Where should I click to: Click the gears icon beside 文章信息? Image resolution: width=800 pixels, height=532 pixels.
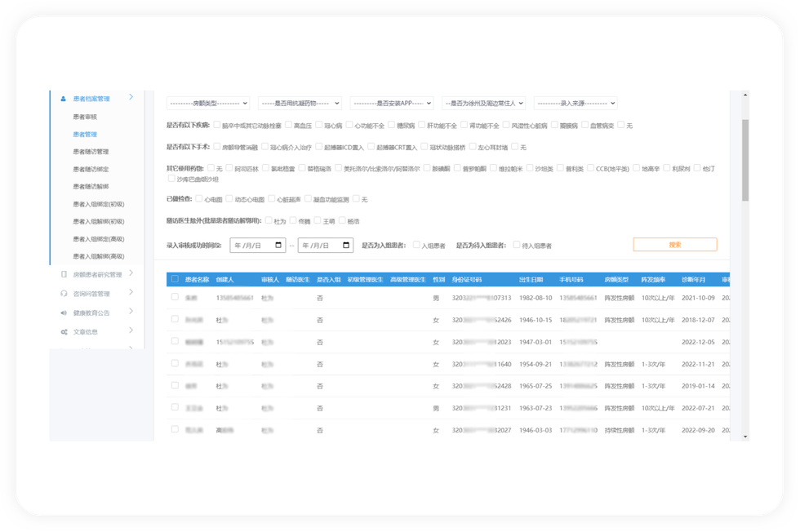tap(64, 331)
